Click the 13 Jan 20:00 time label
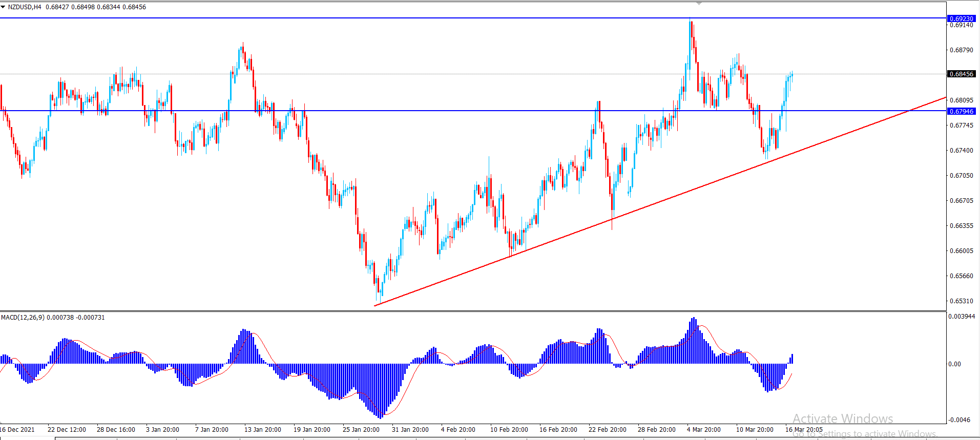The height and width of the screenshot is (440, 980). 262,430
